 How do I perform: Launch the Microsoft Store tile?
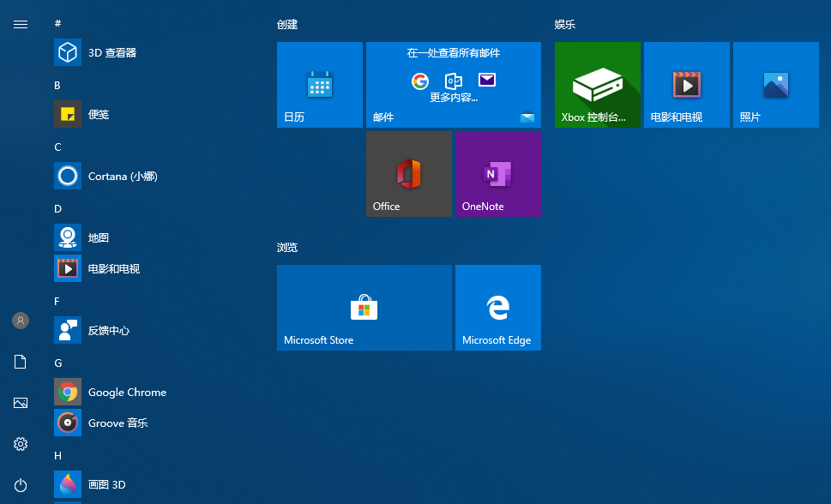pos(364,308)
